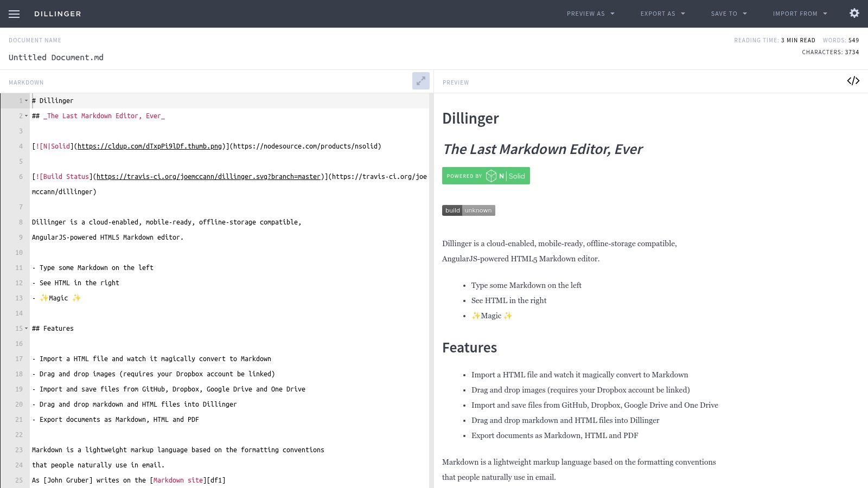
Task: Open the settings gear icon
Action: pyautogui.click(x=854, y=14)
